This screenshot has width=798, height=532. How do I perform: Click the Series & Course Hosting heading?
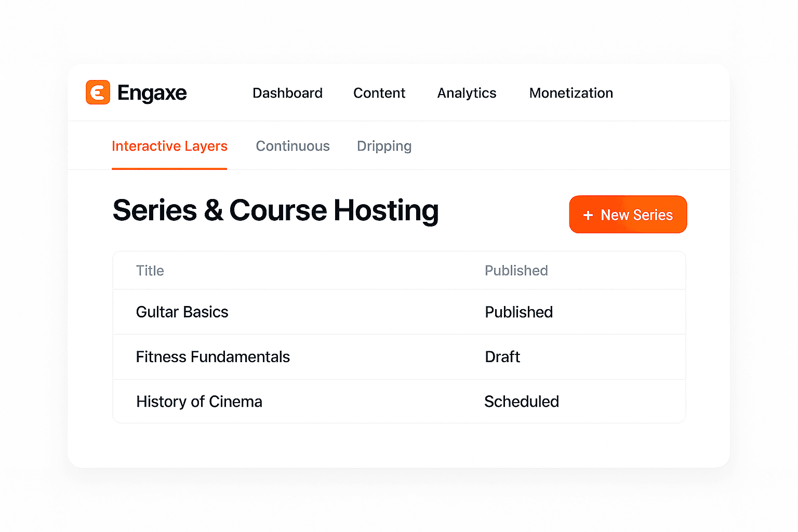275,210
